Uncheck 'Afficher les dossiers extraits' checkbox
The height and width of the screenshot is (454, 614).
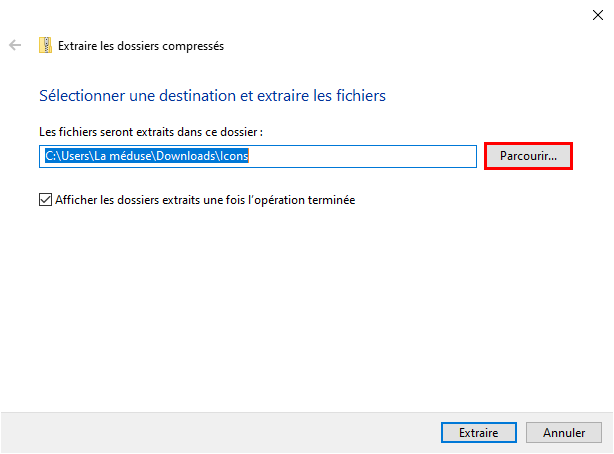click(45, 199)
